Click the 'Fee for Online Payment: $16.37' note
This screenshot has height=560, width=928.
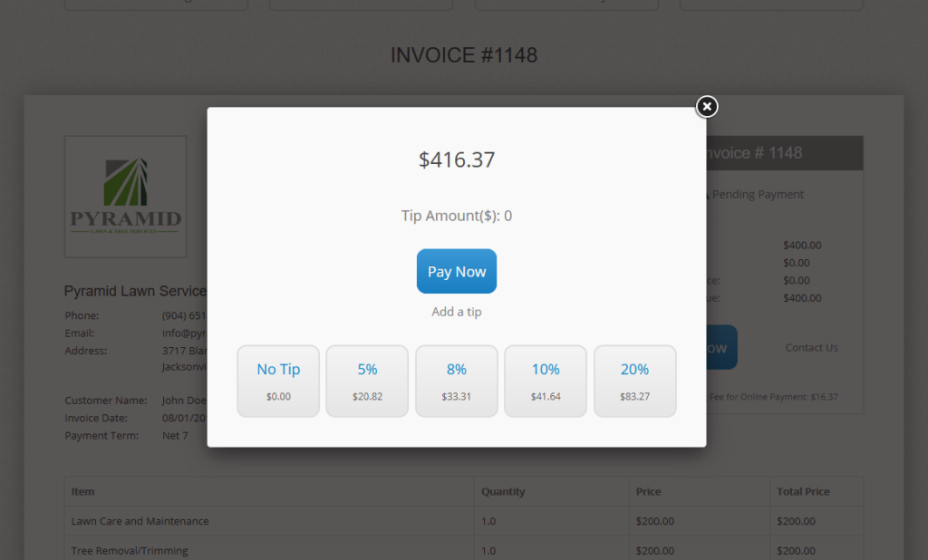coord(773,397)
